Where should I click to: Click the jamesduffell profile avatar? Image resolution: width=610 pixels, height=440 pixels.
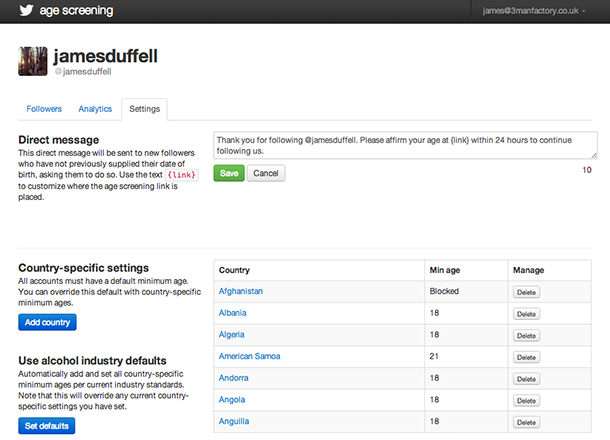point(33,60)
